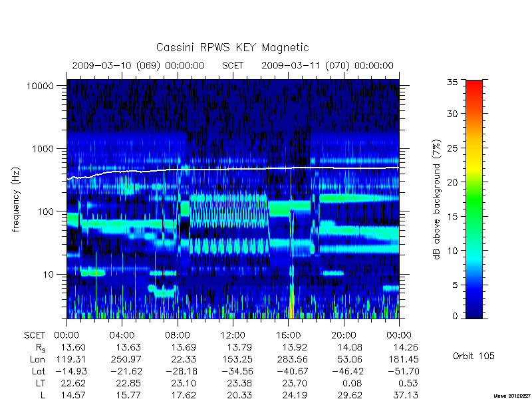
Task: Click the Rs value 14.26
Action: [406, 347]
